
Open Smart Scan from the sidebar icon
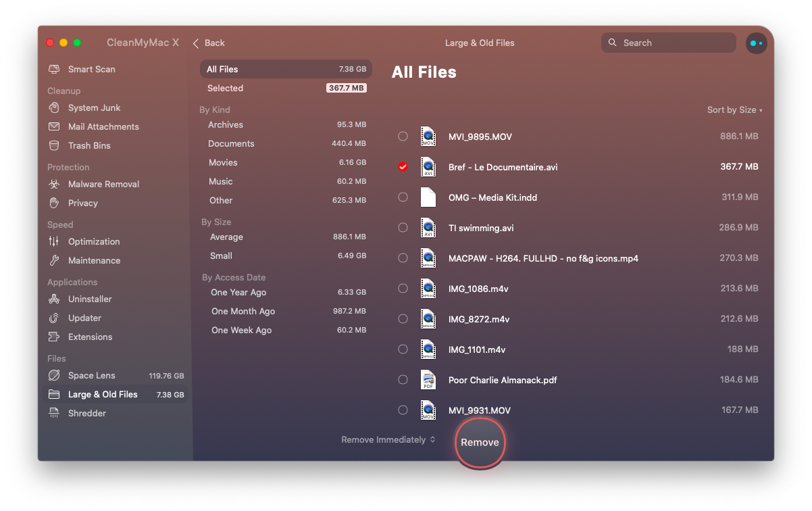[x=54, y=70]
